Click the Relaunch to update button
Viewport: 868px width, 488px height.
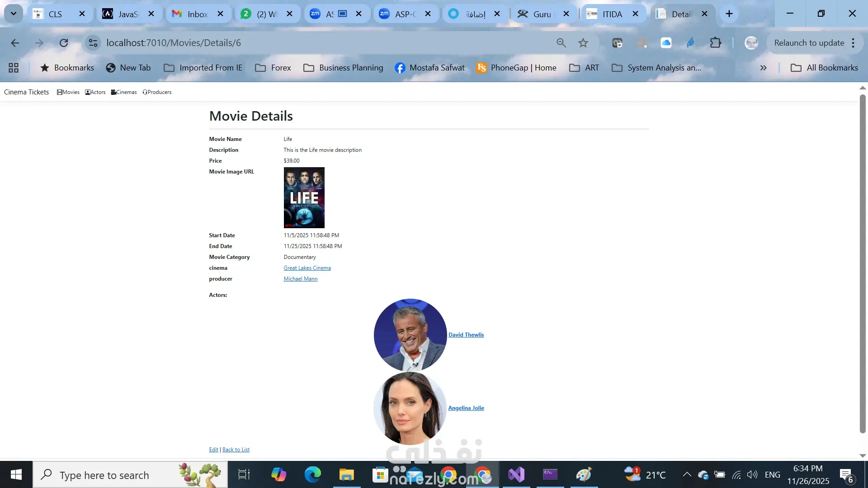tap(809, 43)
